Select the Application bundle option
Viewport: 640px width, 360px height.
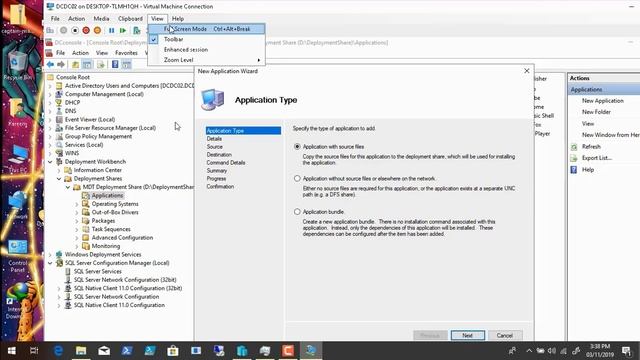(297, 212)
